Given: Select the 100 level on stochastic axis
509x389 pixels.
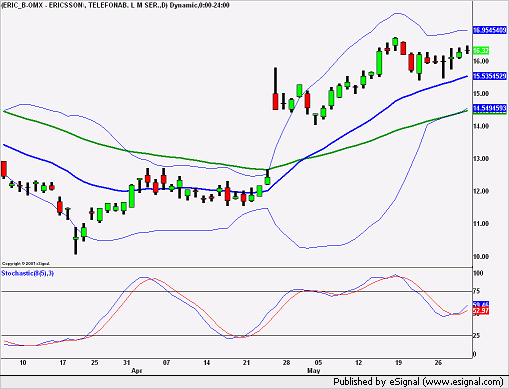Looking at the screenshot, I should [x=478, y=273].
